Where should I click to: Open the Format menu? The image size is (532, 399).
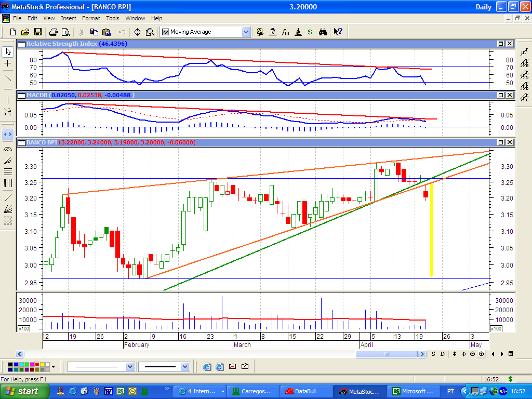tap(91, 18)
